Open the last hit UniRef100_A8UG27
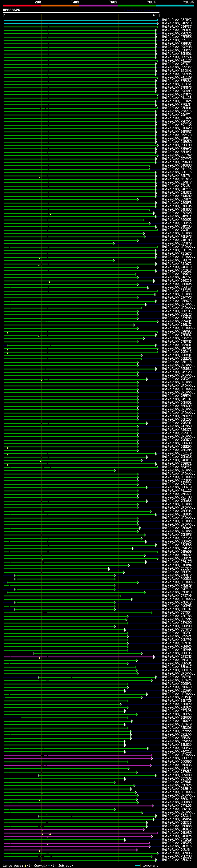197x868 pixels. [177, 860]
